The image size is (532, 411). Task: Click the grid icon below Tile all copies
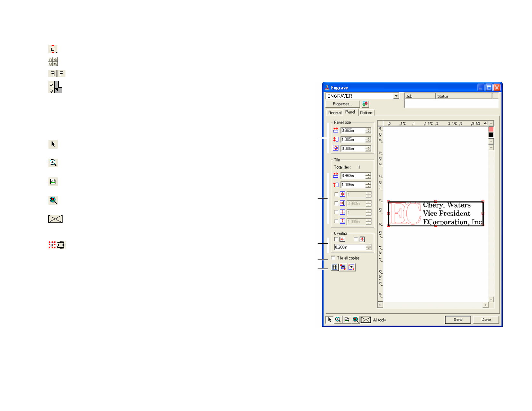point(335,267)
